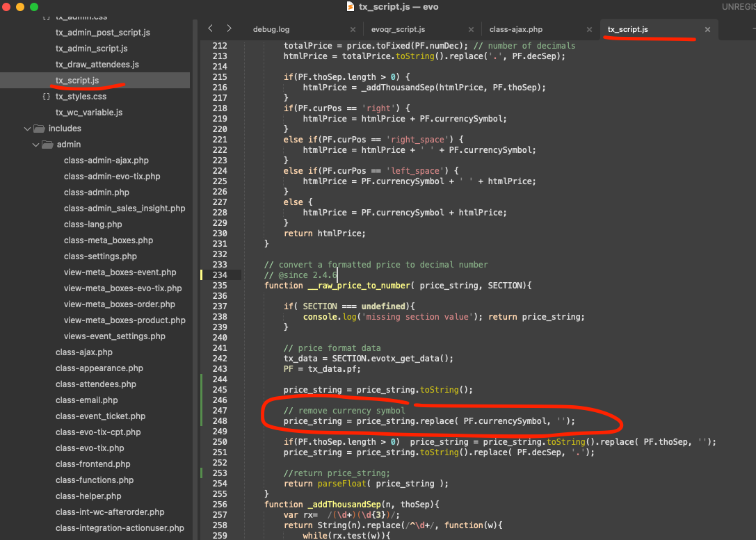This screenshot has height=540, width=756.
Task: Switch to the debug.log tab
Action: pos(271,29)
